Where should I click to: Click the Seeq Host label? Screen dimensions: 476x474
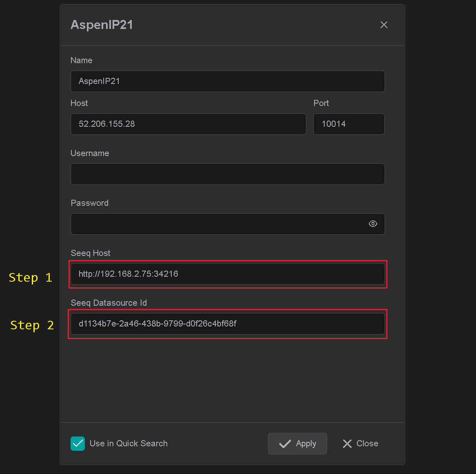[x=91, y=253]
